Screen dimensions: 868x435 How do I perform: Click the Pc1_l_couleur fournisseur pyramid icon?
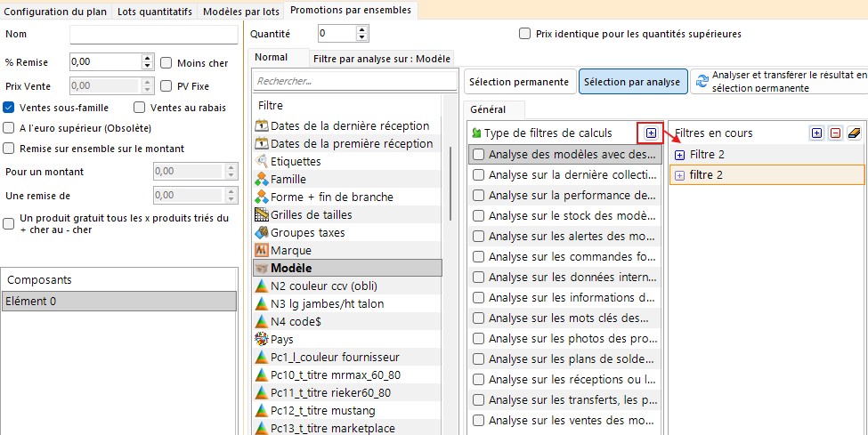pyautogui.click(x=261, y=357)
